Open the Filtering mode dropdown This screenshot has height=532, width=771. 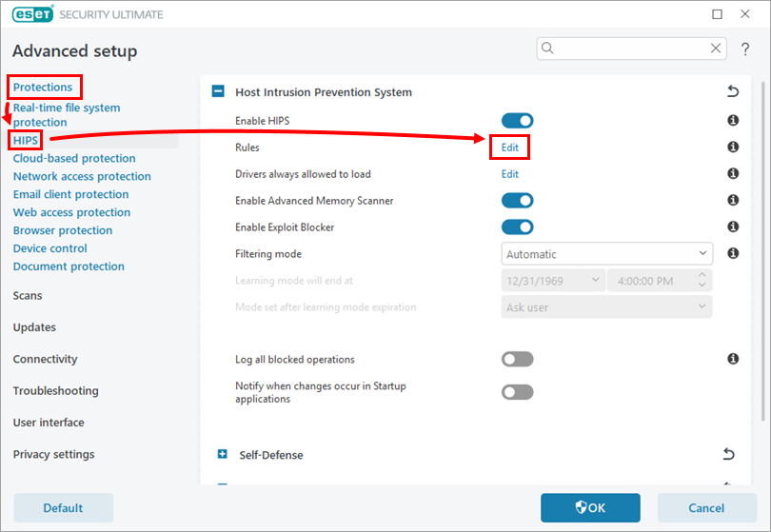coord(606,254)
